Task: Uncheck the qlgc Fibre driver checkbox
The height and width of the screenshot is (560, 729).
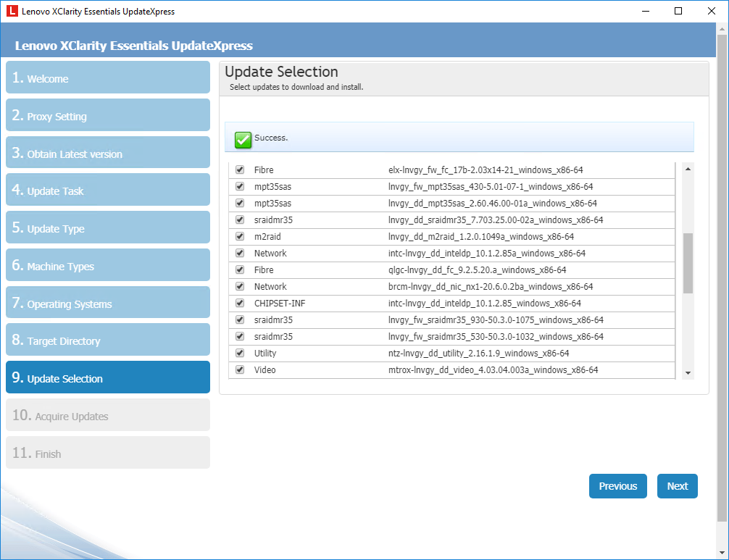Action: coord(240,269)
